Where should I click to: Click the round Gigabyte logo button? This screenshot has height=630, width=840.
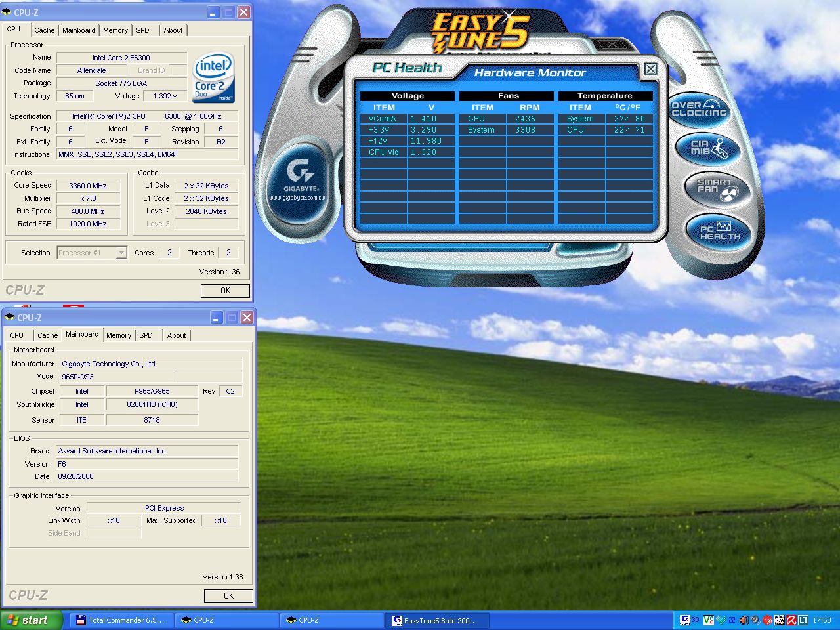tap(300, 180)
